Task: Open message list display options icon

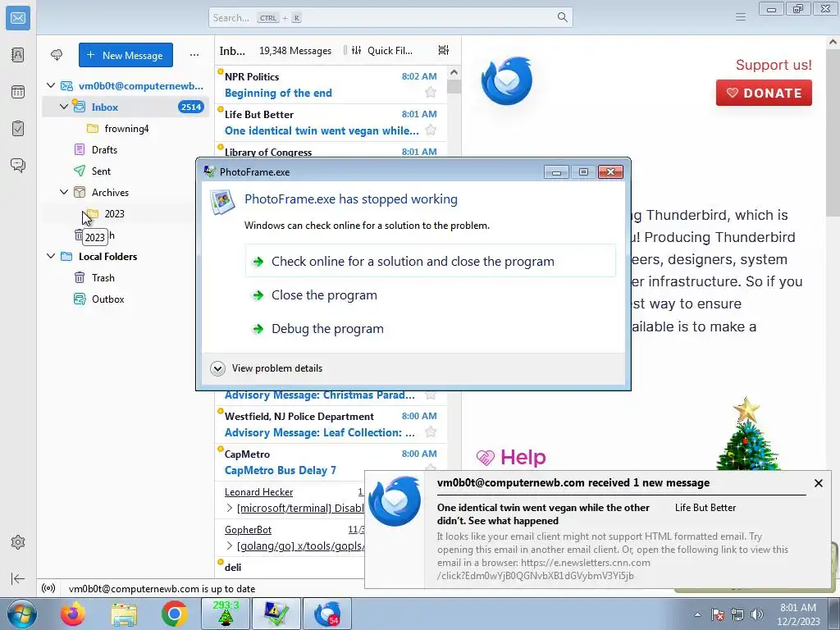Action: 444,50
